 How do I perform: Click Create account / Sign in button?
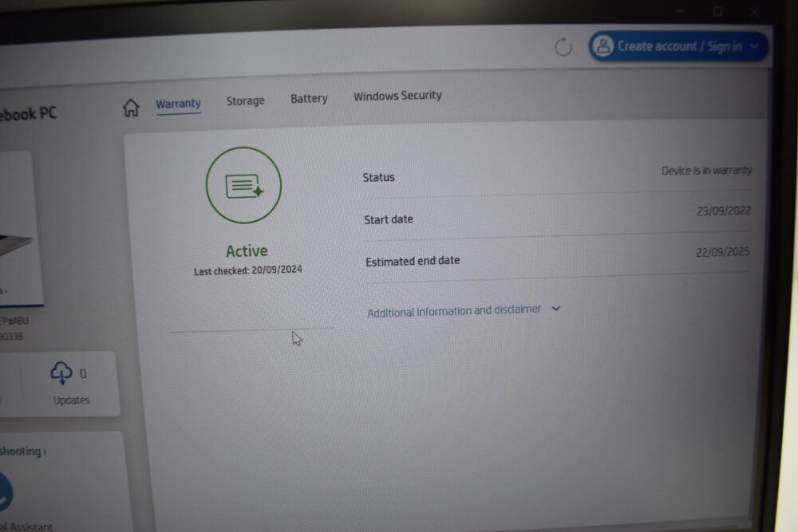(x=678, y=46)
